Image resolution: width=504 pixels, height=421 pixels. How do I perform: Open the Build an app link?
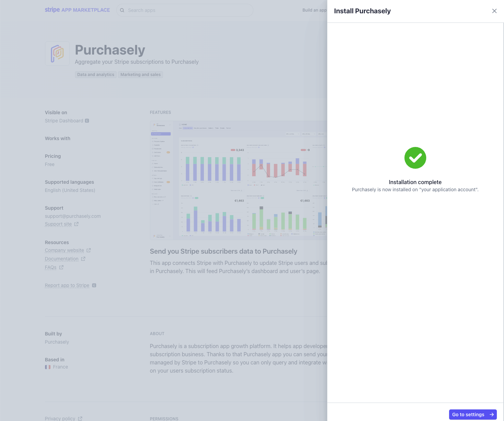tap(314, 10)
